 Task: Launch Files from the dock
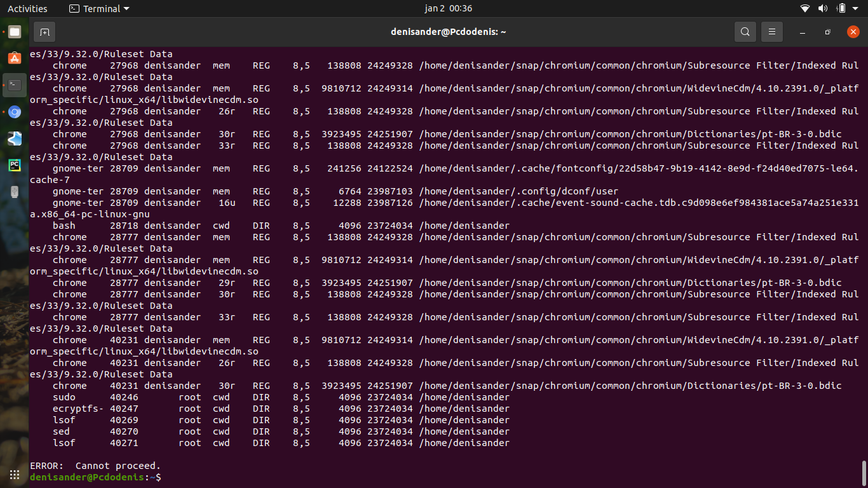point(14,32)
